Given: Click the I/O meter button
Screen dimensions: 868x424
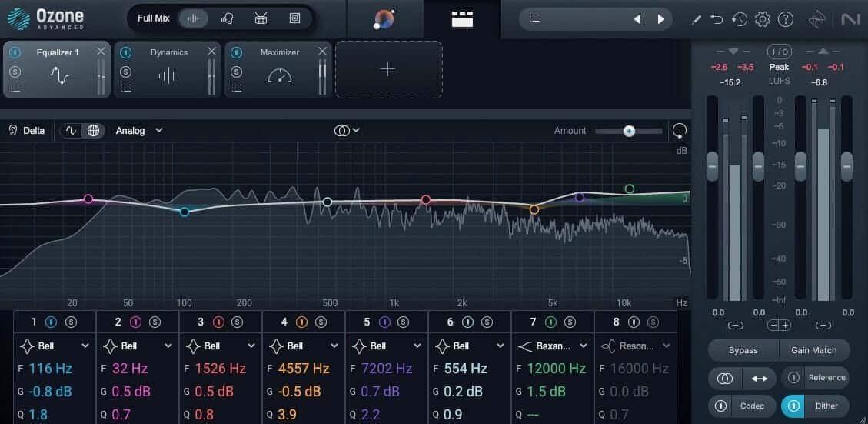Looking at the screenshot, I should click(779, 52).
